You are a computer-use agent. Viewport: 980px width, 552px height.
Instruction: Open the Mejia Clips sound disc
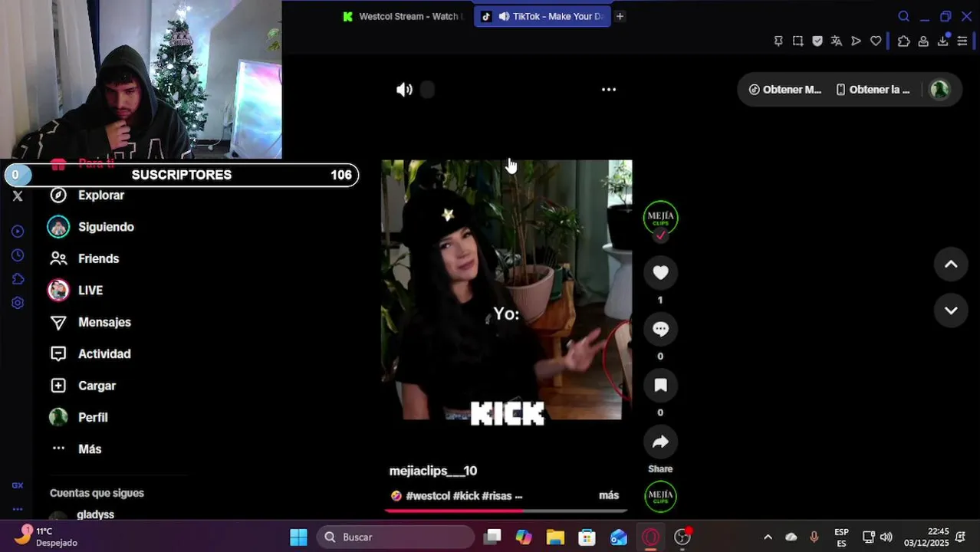660,496
